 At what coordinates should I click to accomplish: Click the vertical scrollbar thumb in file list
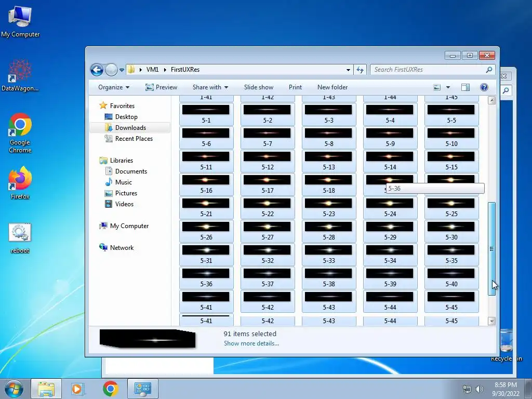click(x=491, y=249)
